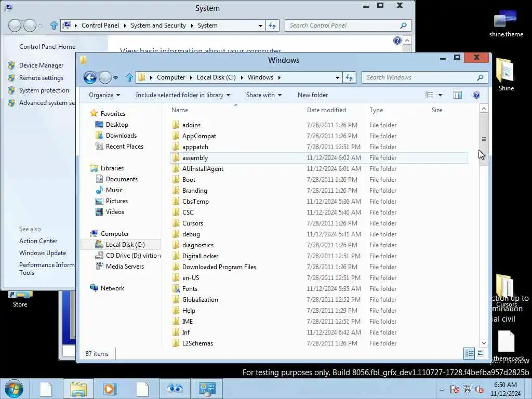Viewport: 532px width, 399px height.
Task: Click the Search Control Panel field
Action: click(x=343, y=25)
